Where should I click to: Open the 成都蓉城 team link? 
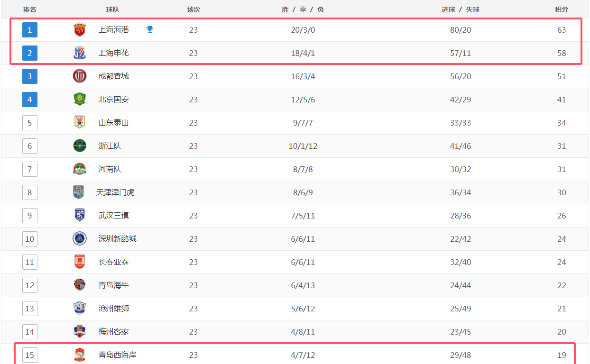[x=113, y=76]
